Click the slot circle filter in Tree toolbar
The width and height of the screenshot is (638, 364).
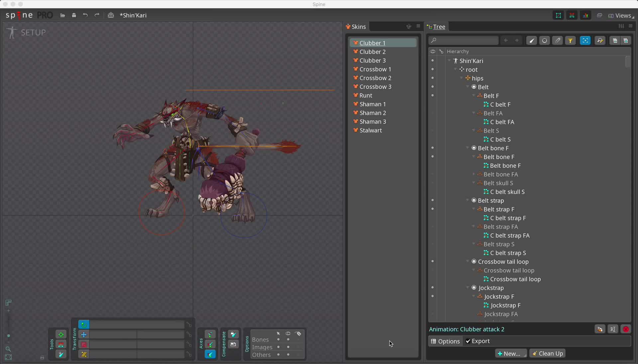pos(544,41)
